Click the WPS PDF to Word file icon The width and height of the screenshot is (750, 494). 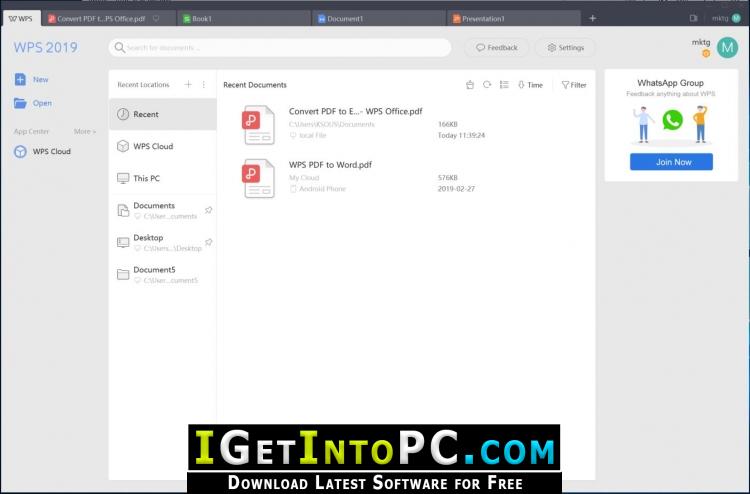pyautogui.click(x=258, y=178)
